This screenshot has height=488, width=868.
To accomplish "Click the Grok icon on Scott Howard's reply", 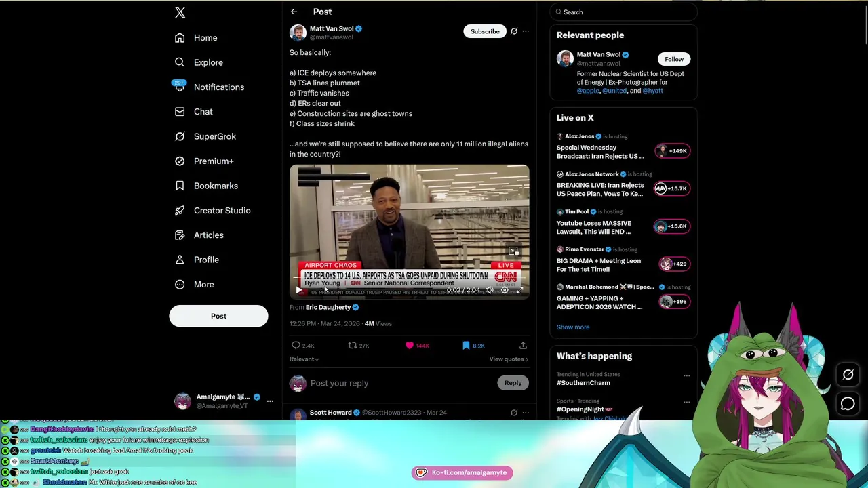I will point(514,413).
